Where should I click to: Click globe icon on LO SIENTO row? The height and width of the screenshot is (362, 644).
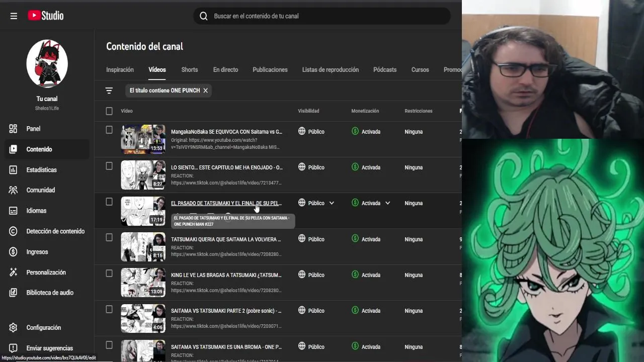click(302, 167)
